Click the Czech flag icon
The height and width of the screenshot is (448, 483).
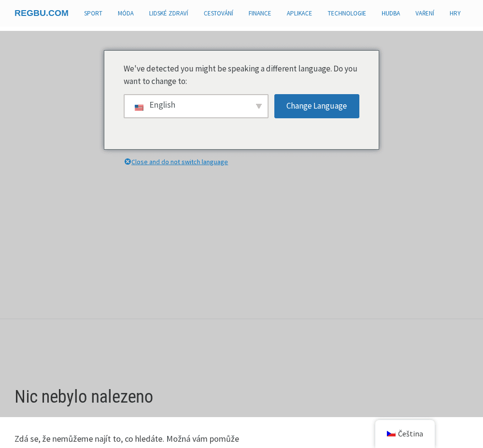tap(391, 434)
